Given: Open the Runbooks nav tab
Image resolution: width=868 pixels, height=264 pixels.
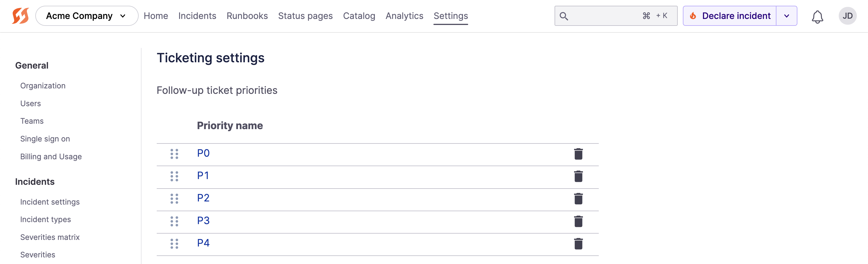Looking at the screenshot, I should tap(247, 16).
